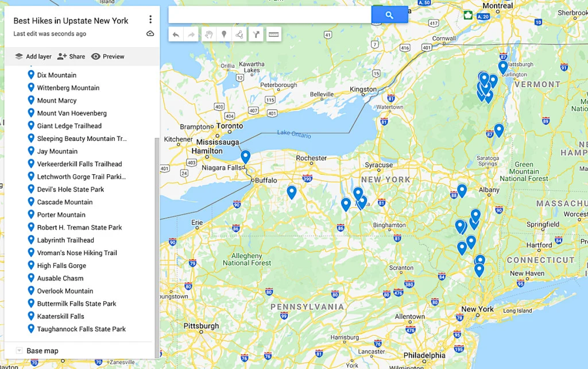The width and height of the screenshot is (588, 369).
Task: Select Vroman's Nose Hiking Trail entry
Action: coord(77,253)
